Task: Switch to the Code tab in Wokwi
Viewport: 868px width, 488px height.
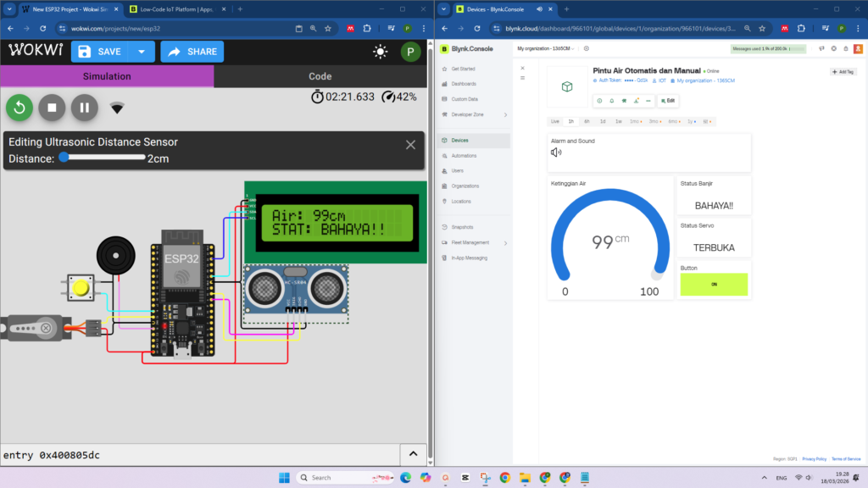Action: coord(320,76)
